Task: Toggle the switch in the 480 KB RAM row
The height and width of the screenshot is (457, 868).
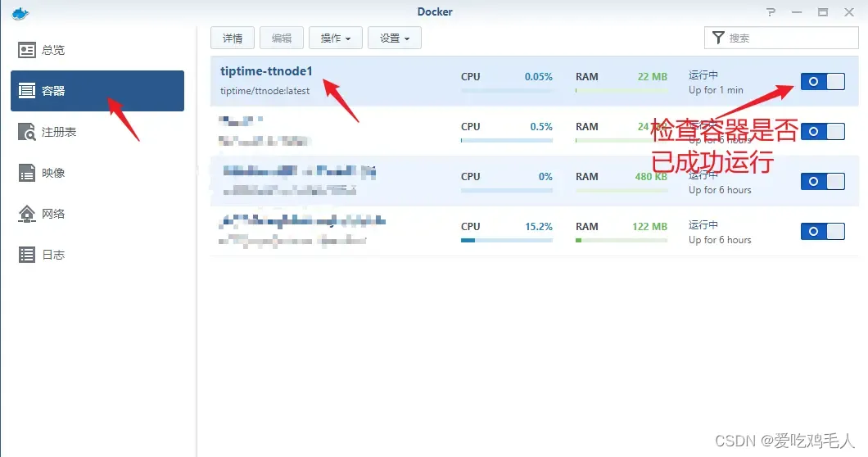Action: click(x=823, y=181)
